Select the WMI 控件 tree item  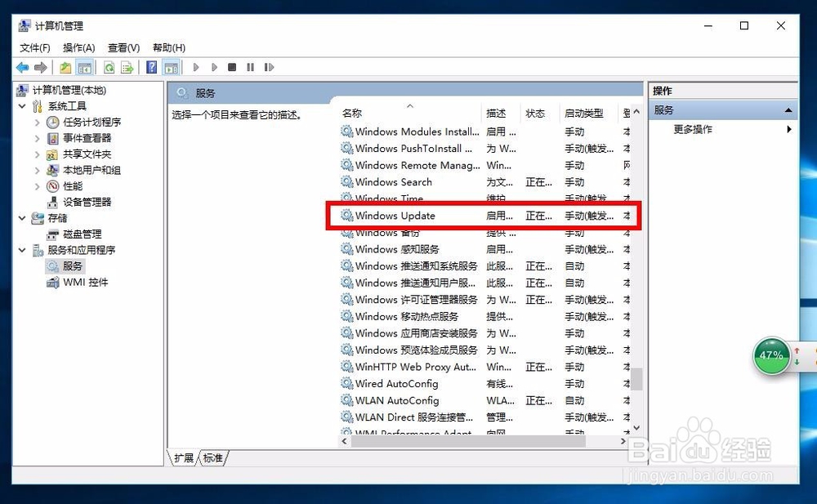coord(86,283)
